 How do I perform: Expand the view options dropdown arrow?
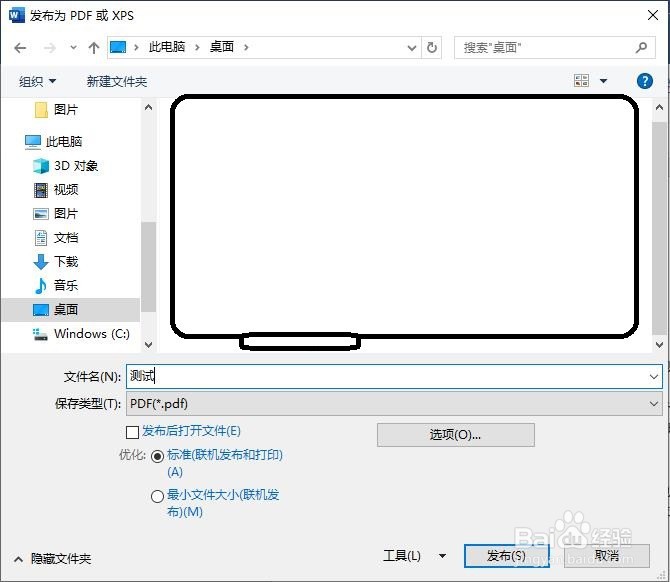coord(603,81)
